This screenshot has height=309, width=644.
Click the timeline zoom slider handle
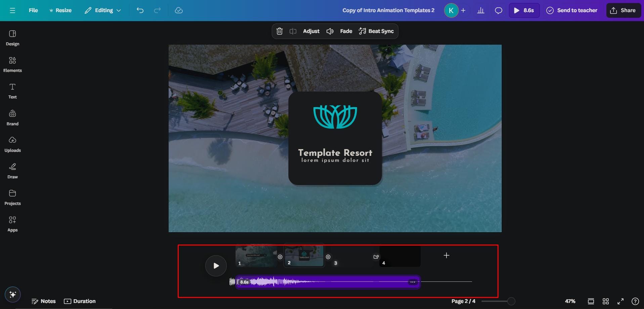tap(511, 301)
